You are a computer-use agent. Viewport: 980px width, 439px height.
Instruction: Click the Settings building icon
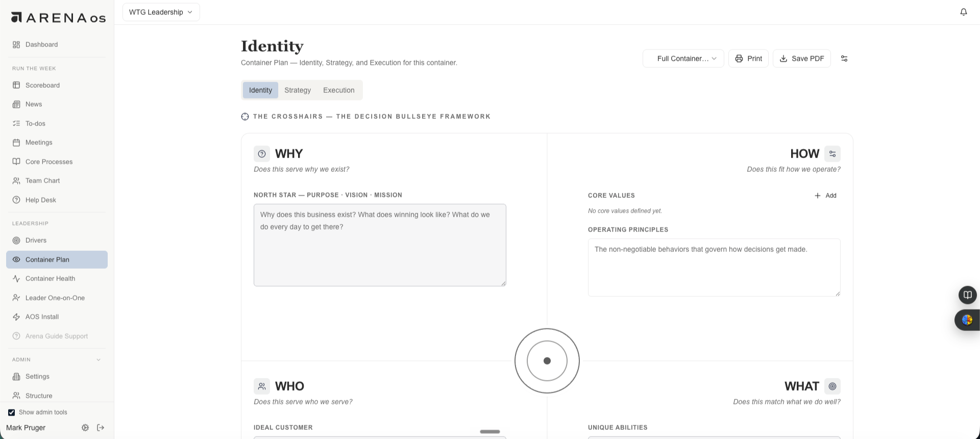click(x=16, y=376)
